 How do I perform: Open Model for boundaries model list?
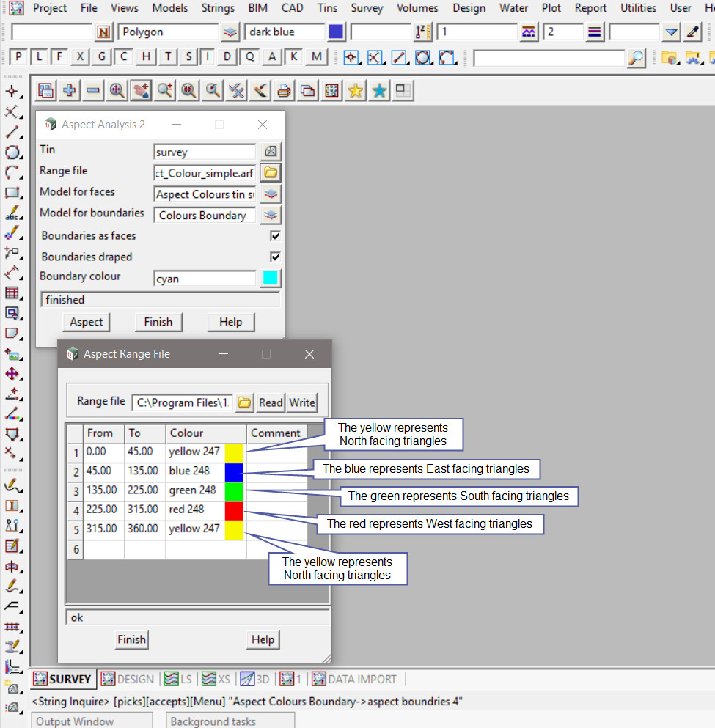click(x=271, y=216)
